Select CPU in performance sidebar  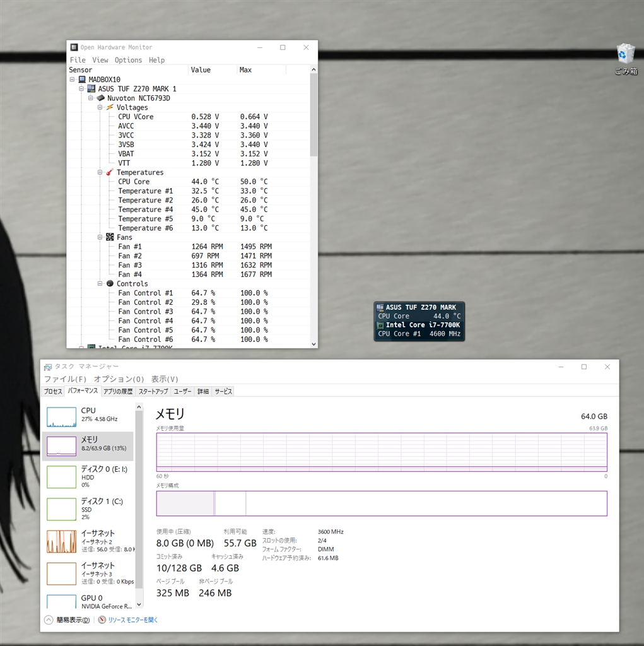pos(88,414)
